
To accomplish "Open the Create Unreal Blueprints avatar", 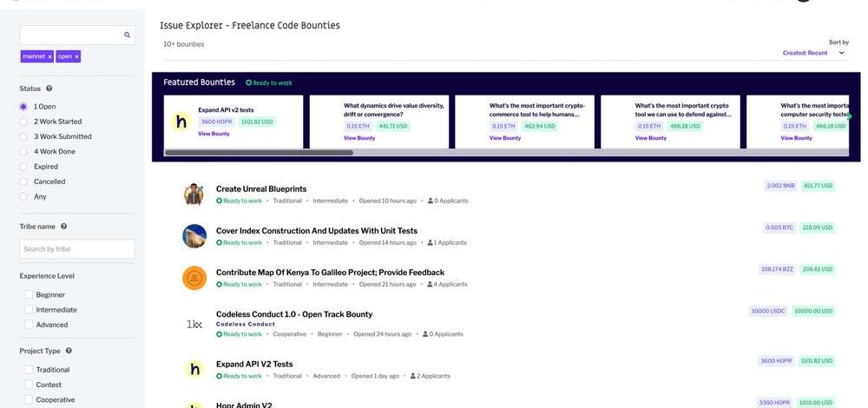I will coord(194,194).
